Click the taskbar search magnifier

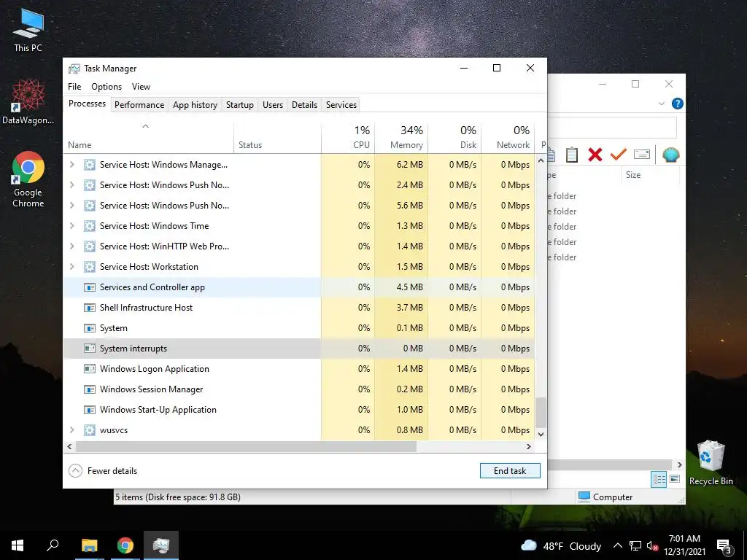tap(53, 545)
